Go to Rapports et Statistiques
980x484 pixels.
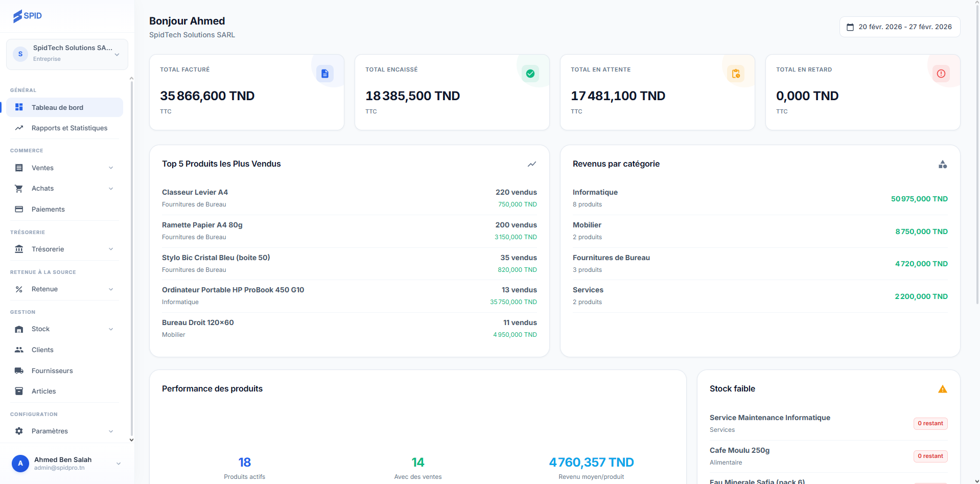[69, 128]
